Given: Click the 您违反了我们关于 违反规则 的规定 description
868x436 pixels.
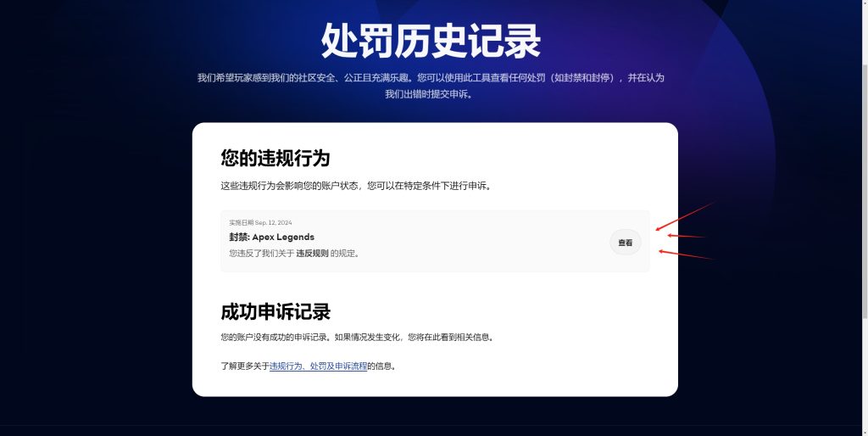Looking at the screenshot, I should click(295, 254).
